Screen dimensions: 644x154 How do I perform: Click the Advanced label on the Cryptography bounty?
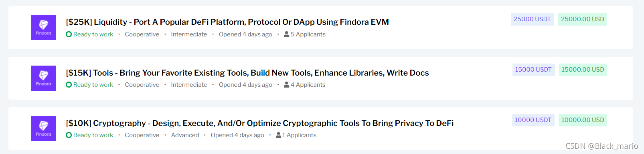click(185, 135)
